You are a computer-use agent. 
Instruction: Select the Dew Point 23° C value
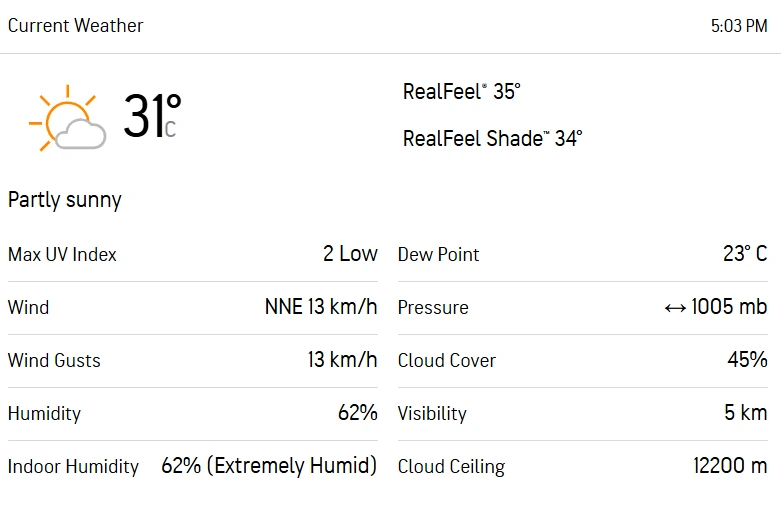[745, 254]
